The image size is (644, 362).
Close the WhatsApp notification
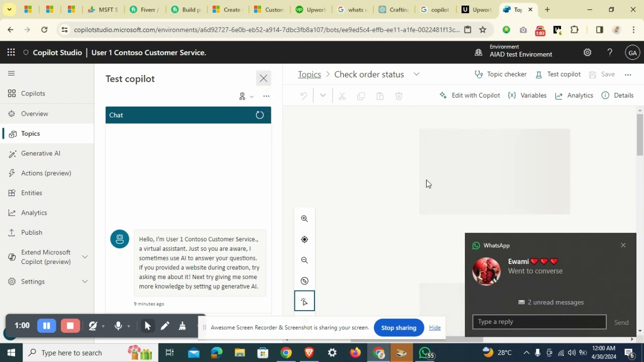(x=623, y=245)
